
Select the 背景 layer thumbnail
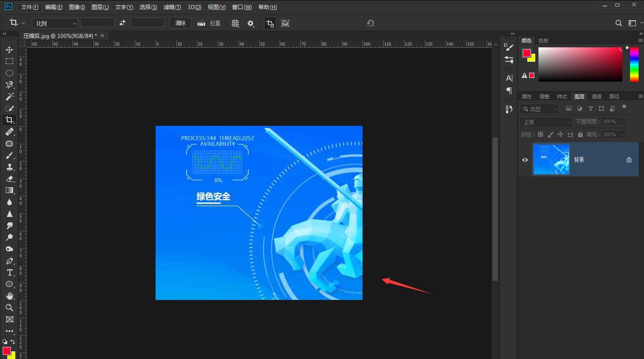pyautogui.click(x=551, y=159)
